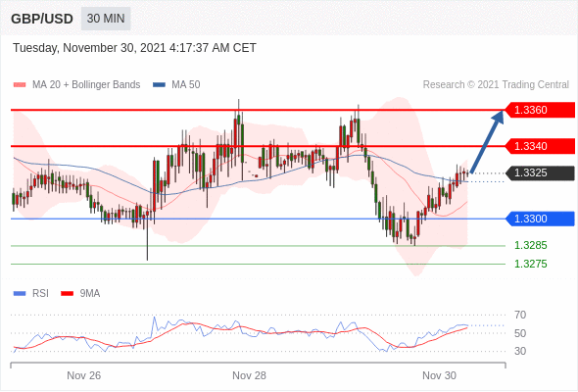Click the red 9MA legend swatch
578x392 pixels.
[x=67, y=294]
